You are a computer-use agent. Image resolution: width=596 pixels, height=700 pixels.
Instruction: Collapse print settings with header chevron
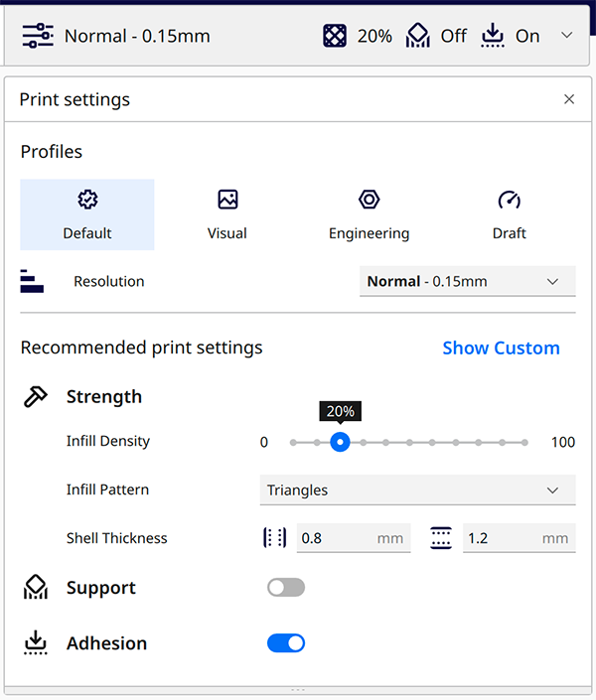[x=567, y=36]
